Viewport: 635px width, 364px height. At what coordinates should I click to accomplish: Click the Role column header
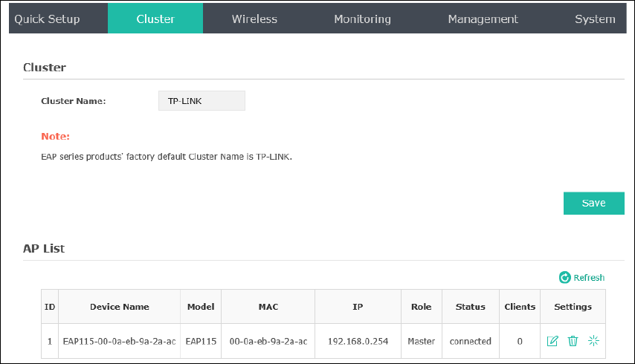click(421, 307)
